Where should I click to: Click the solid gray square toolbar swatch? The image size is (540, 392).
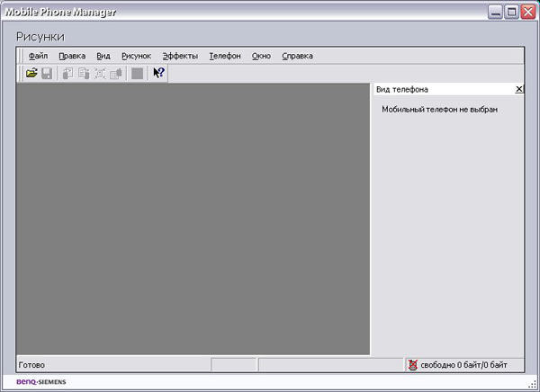[x=137, y=73]
